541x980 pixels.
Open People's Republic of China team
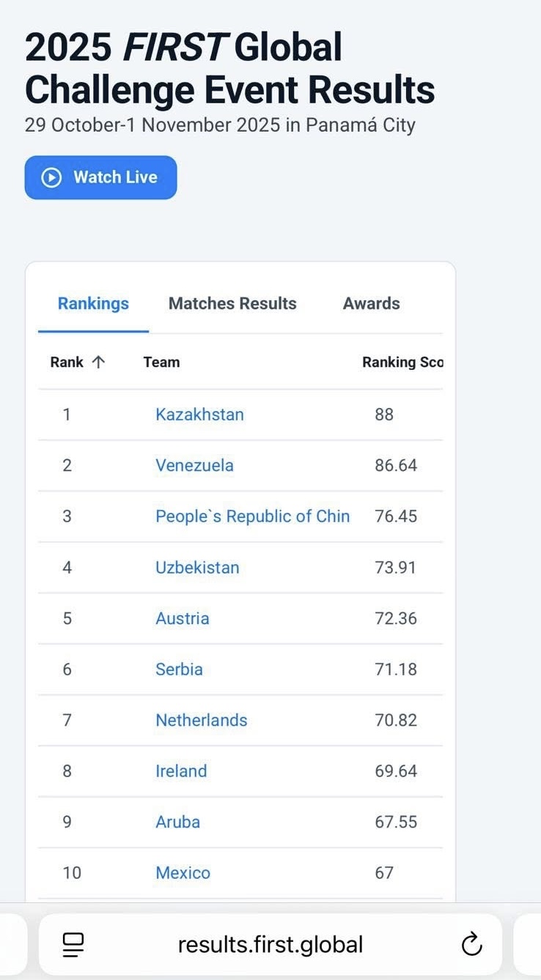[252, 516]
